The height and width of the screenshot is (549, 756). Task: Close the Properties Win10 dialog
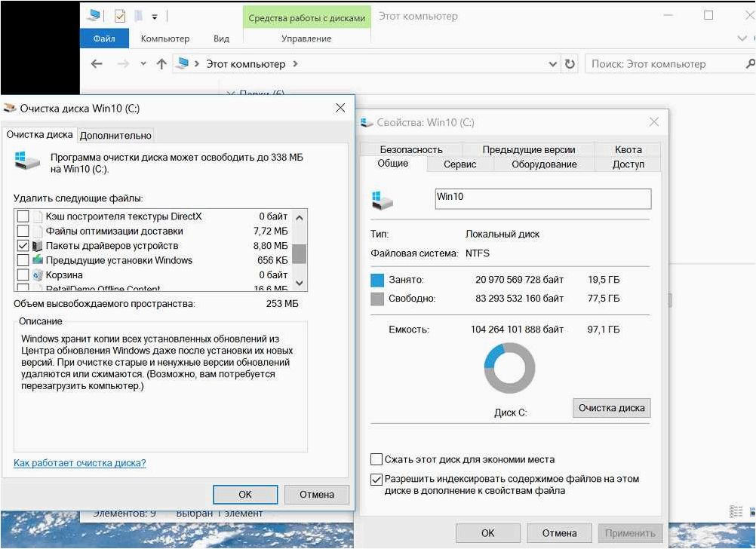[x=654, y=122]
